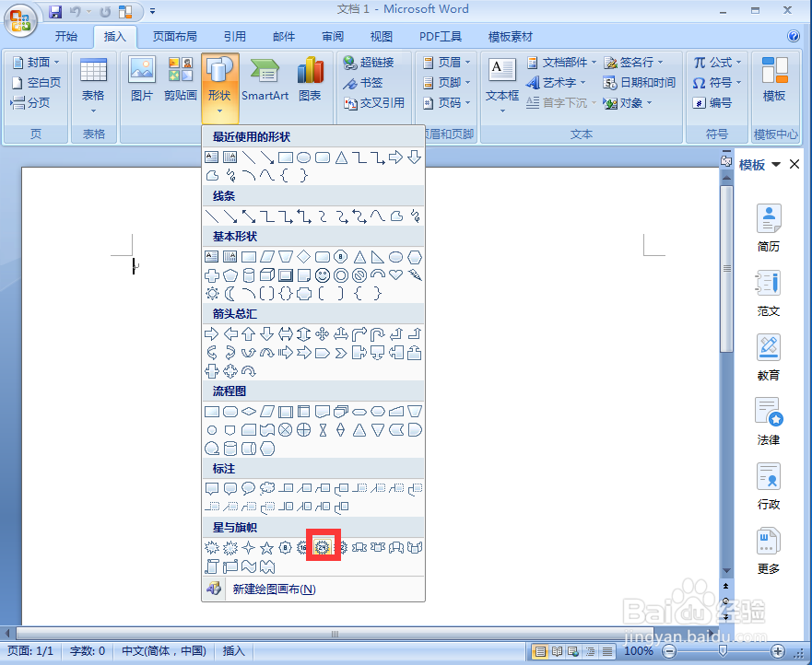This screenshot has height=665, width=812.
Task: Switch to the Home tab
Action: (x=65, y=36)
